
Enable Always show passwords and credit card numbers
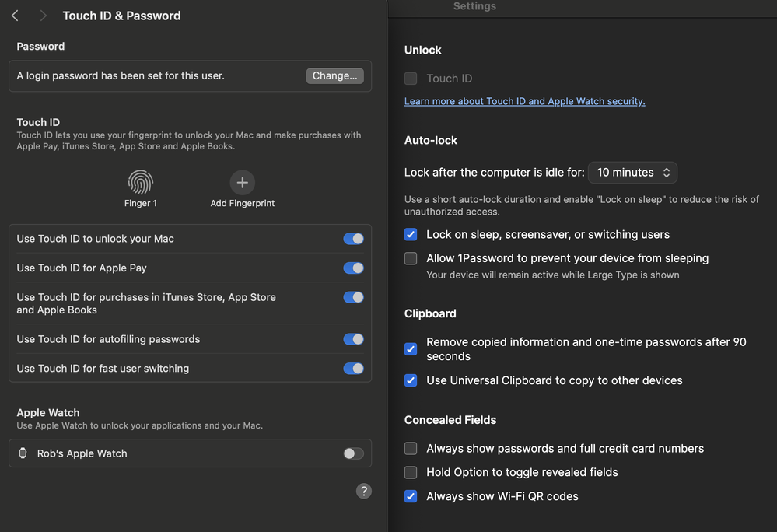click(x=411, y=449)
